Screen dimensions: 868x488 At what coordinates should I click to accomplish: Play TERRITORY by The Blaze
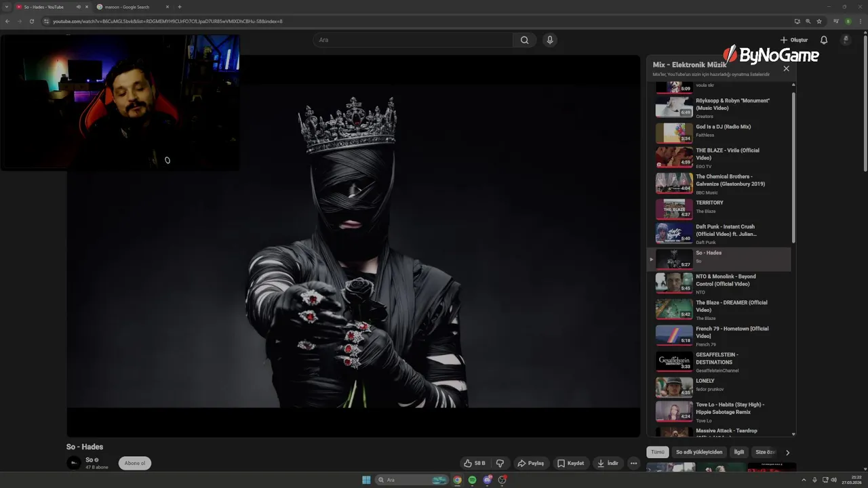pos(719,209)
